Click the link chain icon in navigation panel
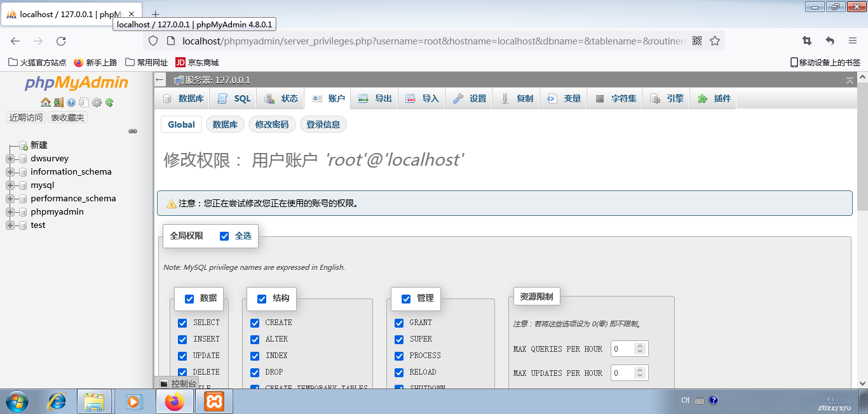 pos(133,131)
